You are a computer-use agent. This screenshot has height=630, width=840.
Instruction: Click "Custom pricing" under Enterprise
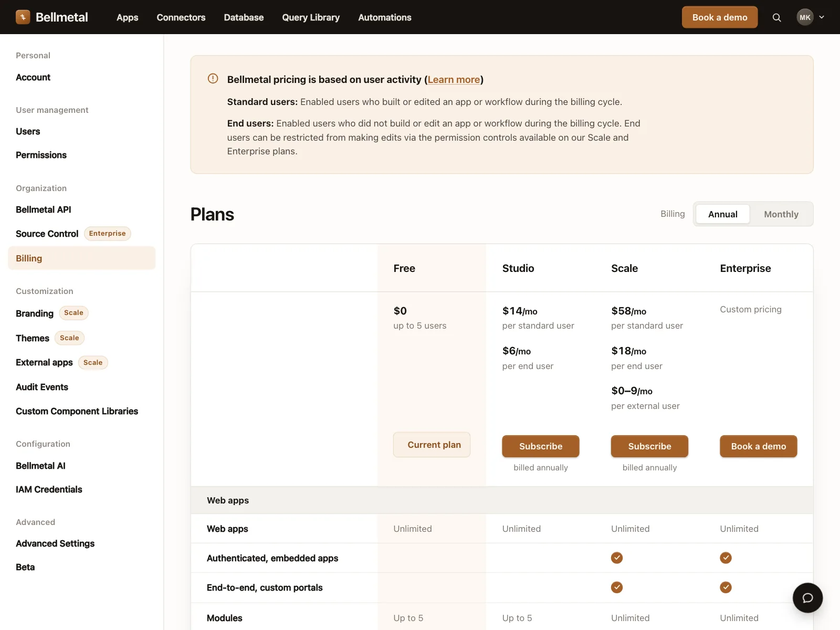click(x=751, y=309)
